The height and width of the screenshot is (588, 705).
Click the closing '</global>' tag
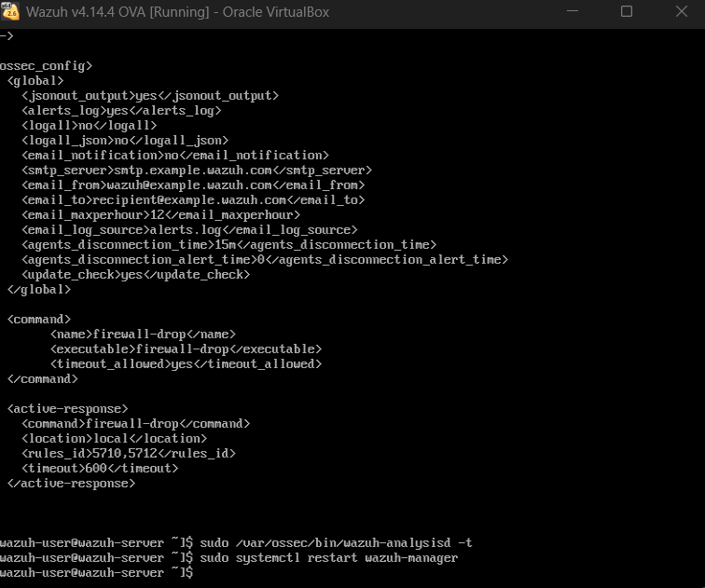39,289
